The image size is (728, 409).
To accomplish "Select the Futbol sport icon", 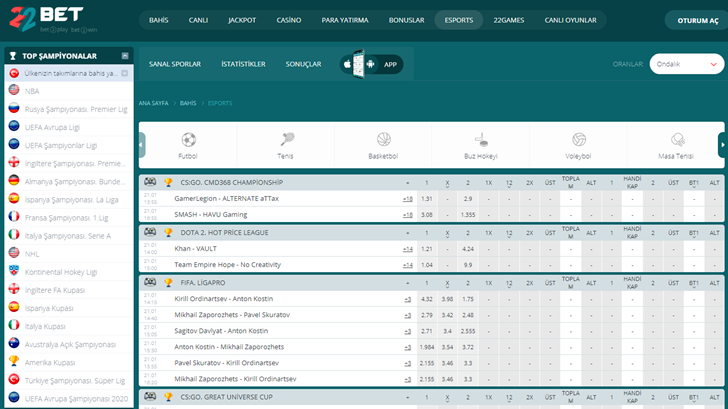I will [188, 139].
